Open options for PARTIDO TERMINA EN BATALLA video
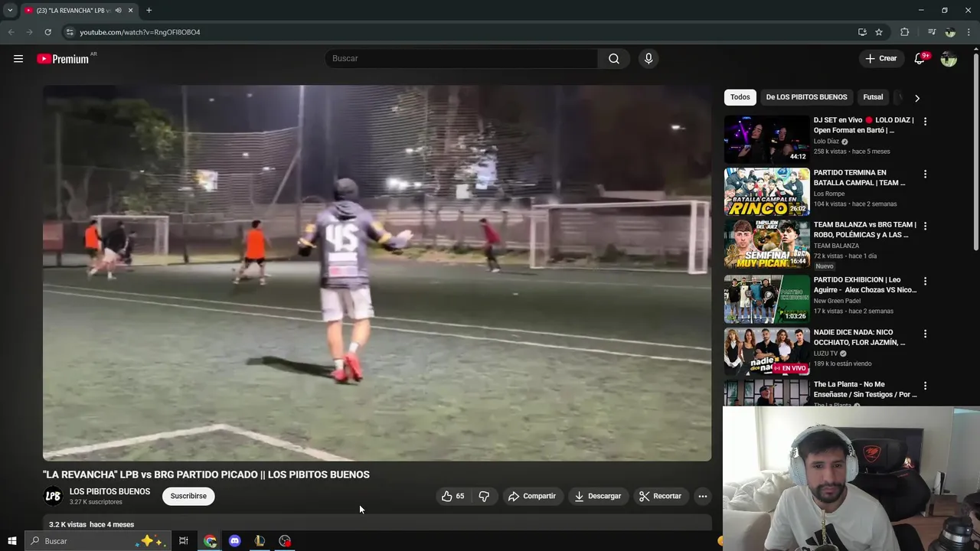Screen dimensions: 980x551 (925, 174)
